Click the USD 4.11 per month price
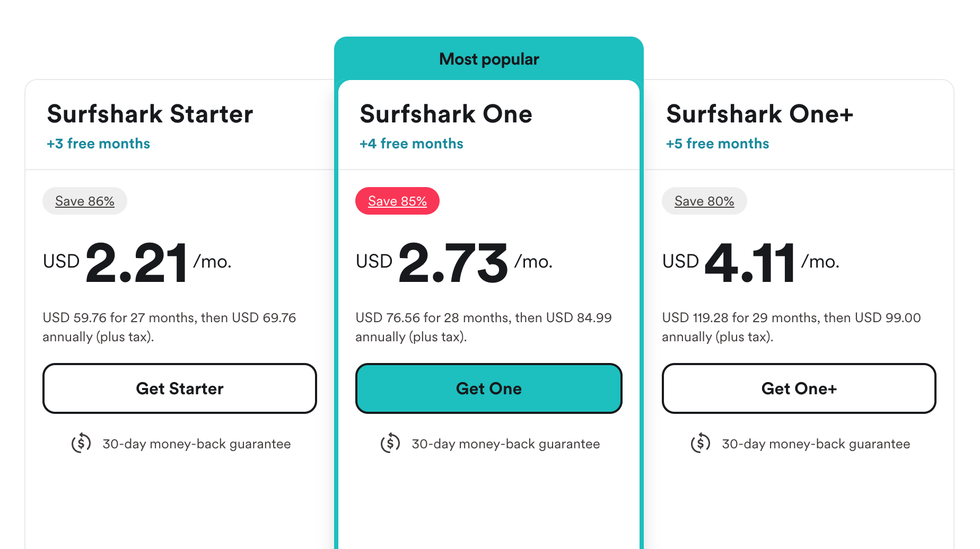This screenshot has width=980, height=549. [751, 262]
